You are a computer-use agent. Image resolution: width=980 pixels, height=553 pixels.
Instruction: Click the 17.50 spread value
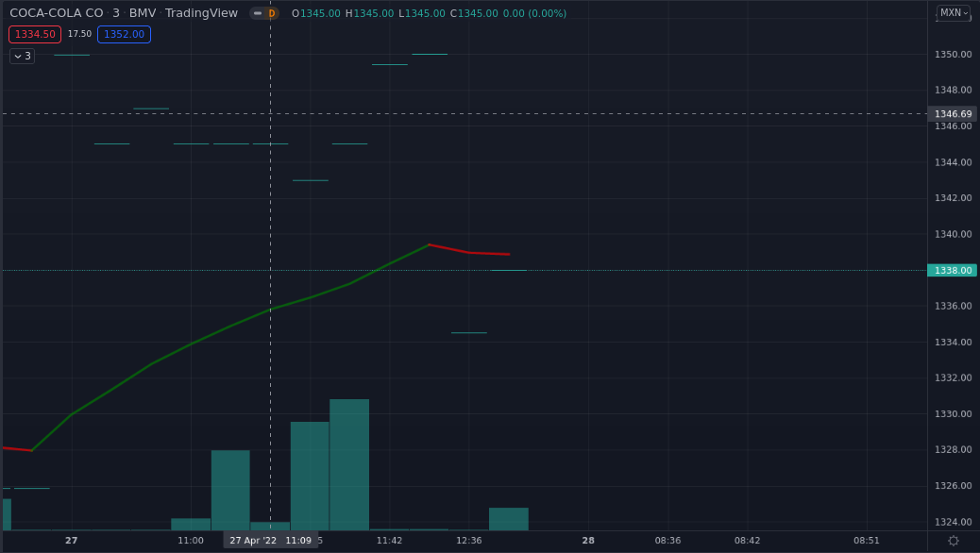pos(79,34)
